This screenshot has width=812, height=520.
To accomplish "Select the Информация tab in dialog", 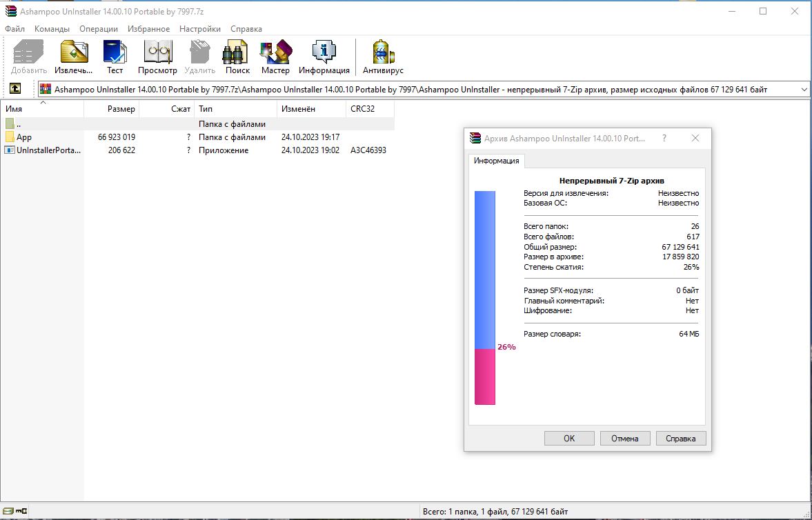I will coord(496,161).
